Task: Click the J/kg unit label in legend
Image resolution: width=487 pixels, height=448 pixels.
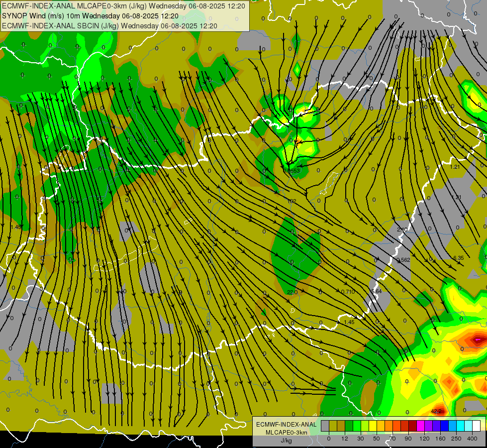Action: (287, 441)
